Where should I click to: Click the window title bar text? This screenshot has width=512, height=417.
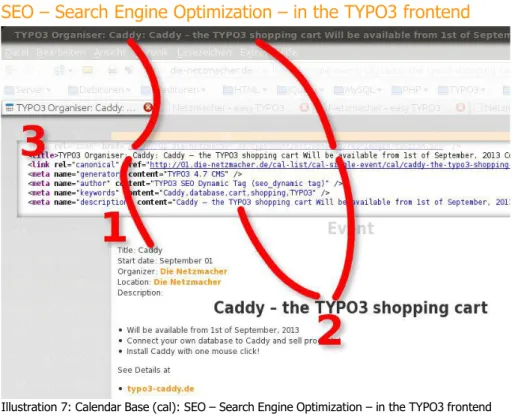click(262, 35)
